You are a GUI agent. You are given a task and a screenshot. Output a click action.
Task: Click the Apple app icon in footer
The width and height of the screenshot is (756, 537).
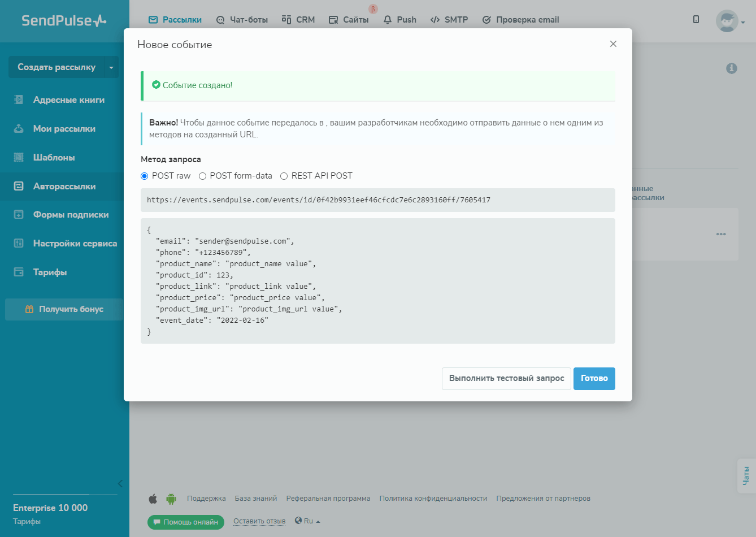point(153,499)
